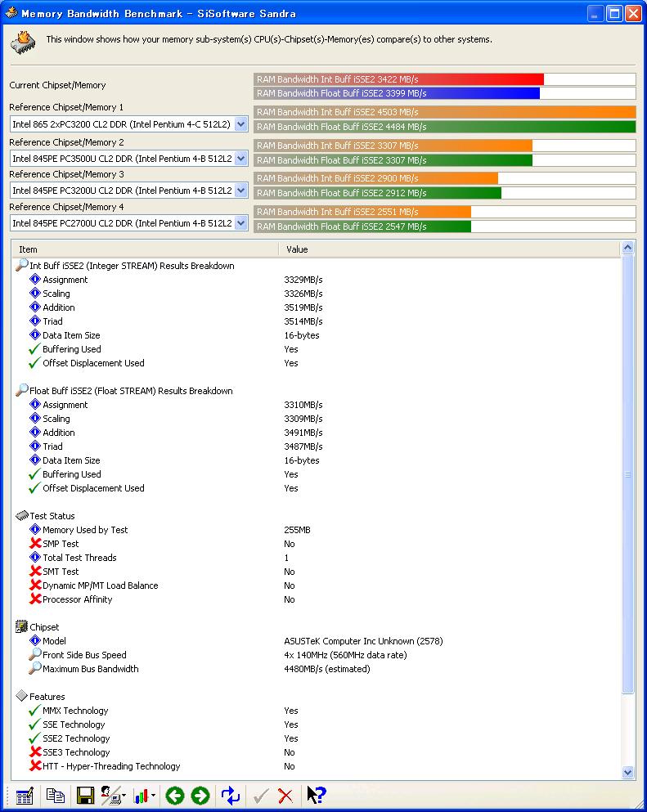Maximize the Sandra benchmark window
This screenshot has width=647, height=812.
point(614,13)
